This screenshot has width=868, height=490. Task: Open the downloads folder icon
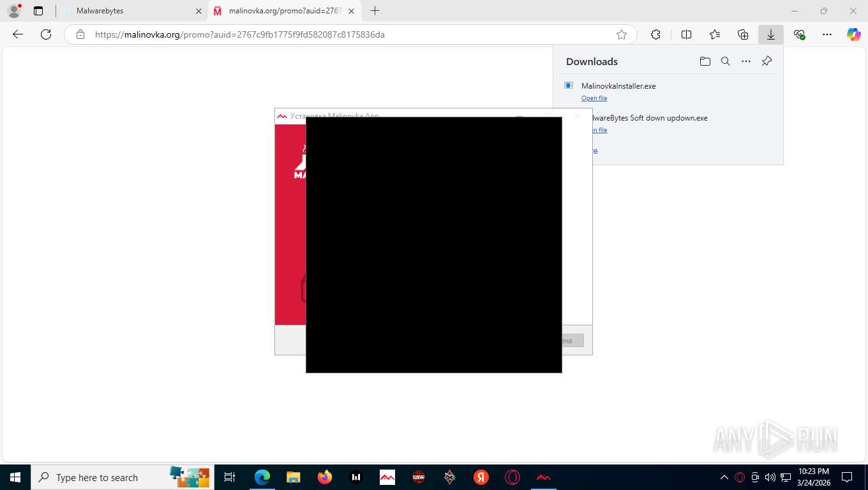[705, 61]
